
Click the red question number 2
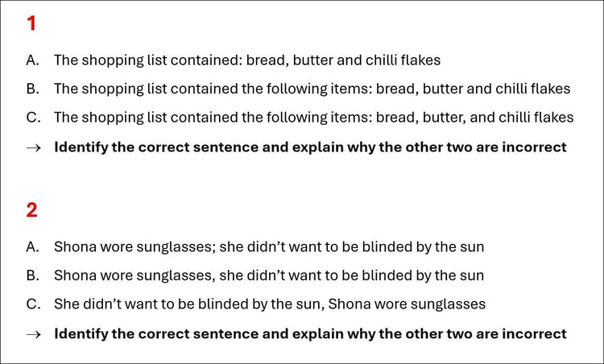(31, 210)
